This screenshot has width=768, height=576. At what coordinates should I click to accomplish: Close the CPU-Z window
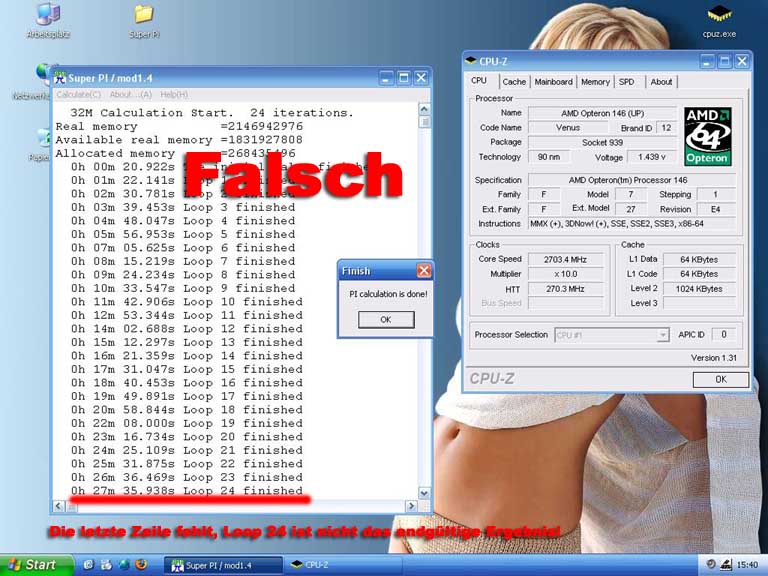[x=742, y=61]
